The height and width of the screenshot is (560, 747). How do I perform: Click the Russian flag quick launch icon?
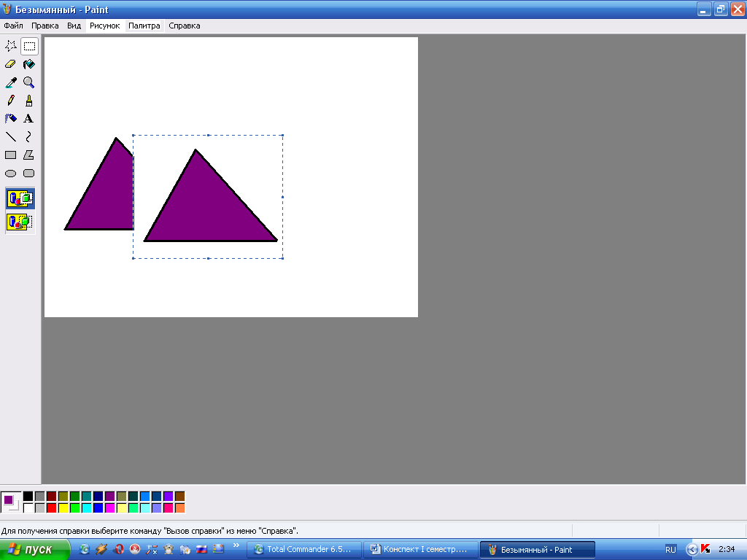[201, 549]
